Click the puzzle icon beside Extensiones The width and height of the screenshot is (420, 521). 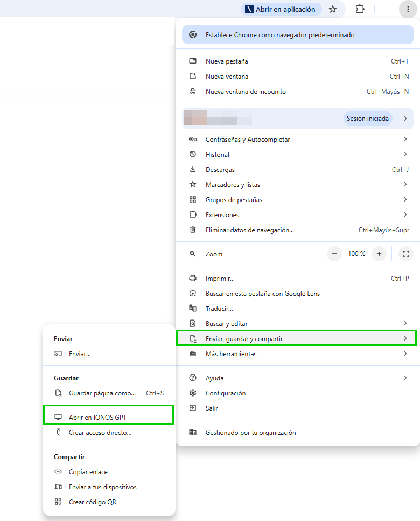tap(193, 214)
